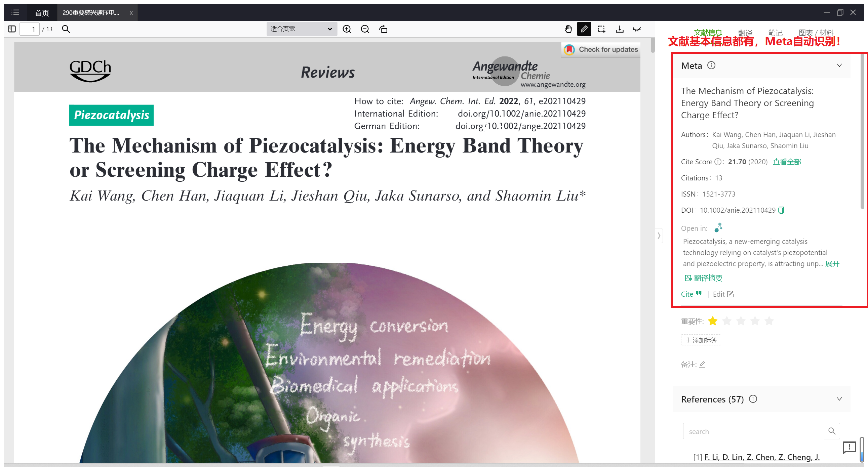Show Meta info tooltip icon
The width and height of the screenshot is (868, 467).
711,65
